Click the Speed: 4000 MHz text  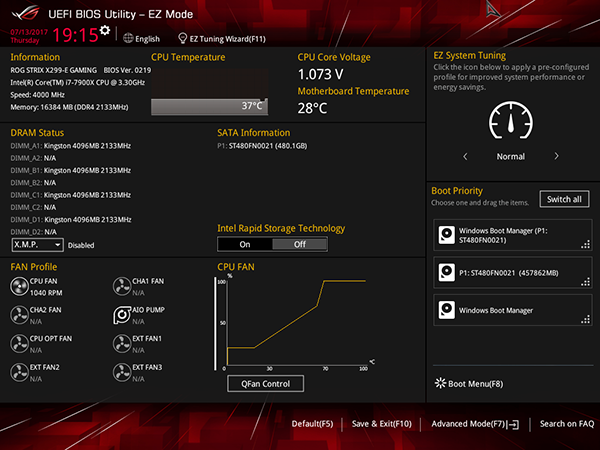pos(38,95)
